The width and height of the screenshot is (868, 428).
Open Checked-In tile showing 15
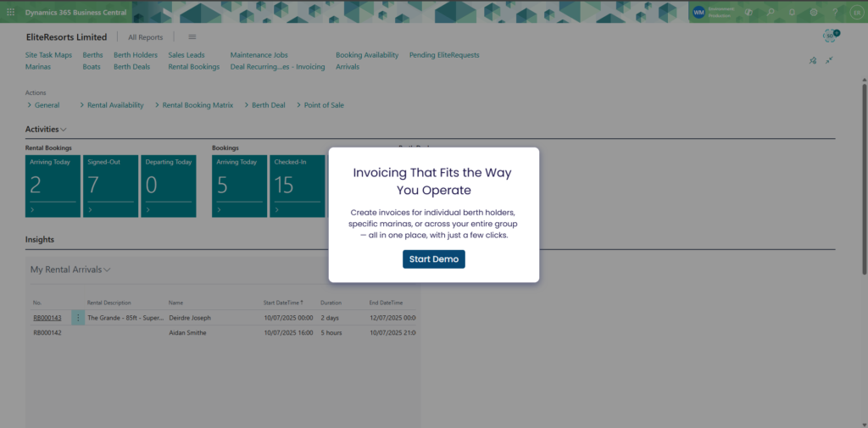(298, 186)
